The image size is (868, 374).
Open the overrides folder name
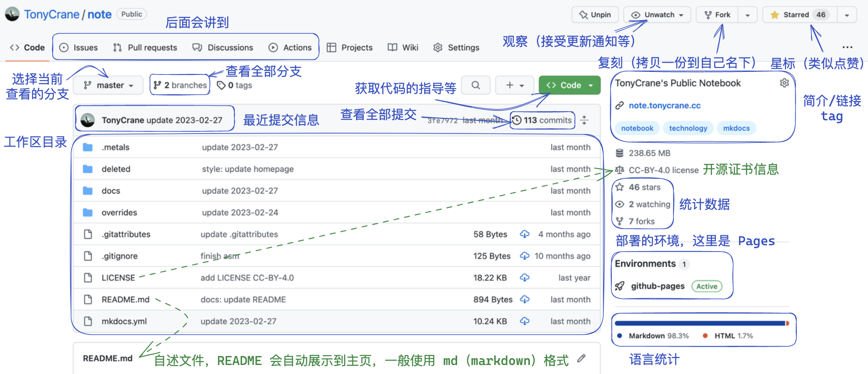(x=119, y=213)
